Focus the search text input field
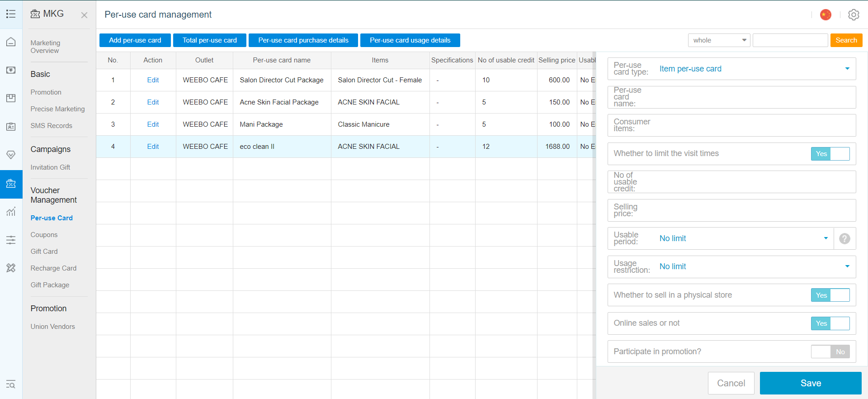 [790, 40]
